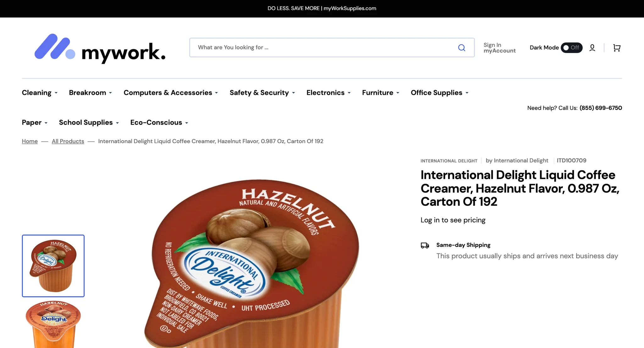Call the (855) 699-6750 phone link
This screenshot has height=348, width=644.
click(601, 108)
